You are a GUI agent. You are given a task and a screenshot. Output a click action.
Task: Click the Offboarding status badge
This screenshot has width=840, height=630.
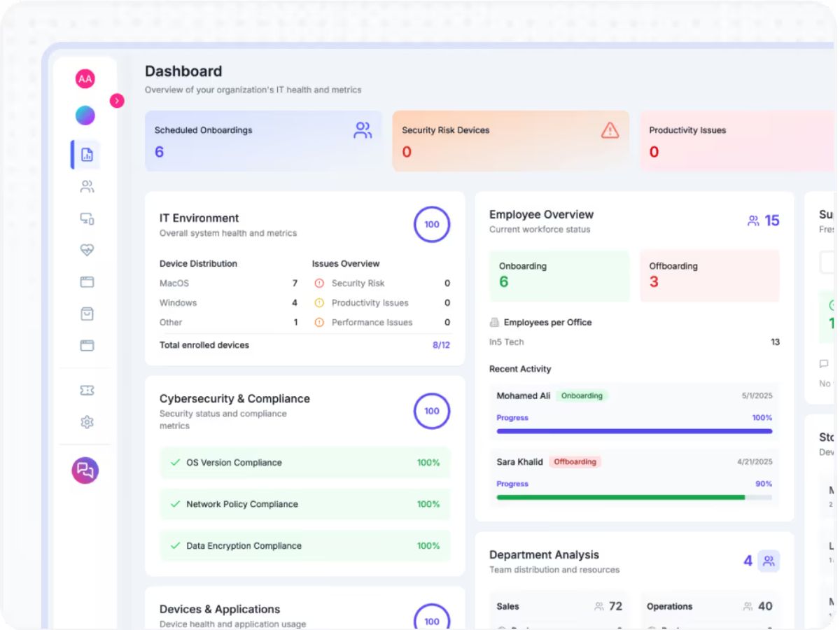coord(575,462)
